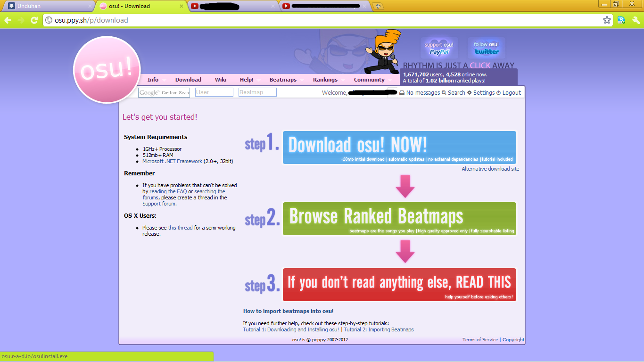This screenshot has width=644, height=362.
Task: Close the Unduhan tab
Action: pos(90,6)
